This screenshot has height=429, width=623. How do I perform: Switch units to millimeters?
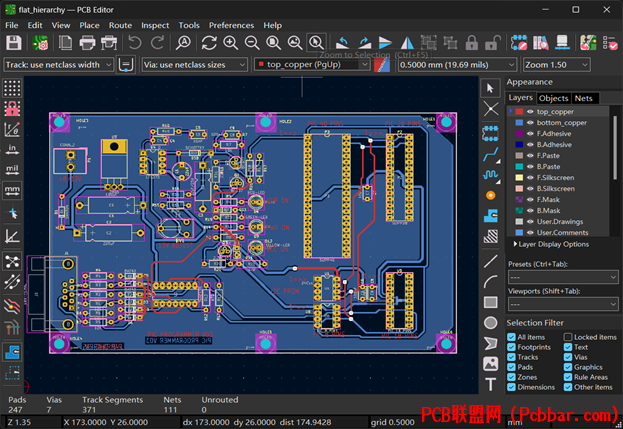pos(12,190)
